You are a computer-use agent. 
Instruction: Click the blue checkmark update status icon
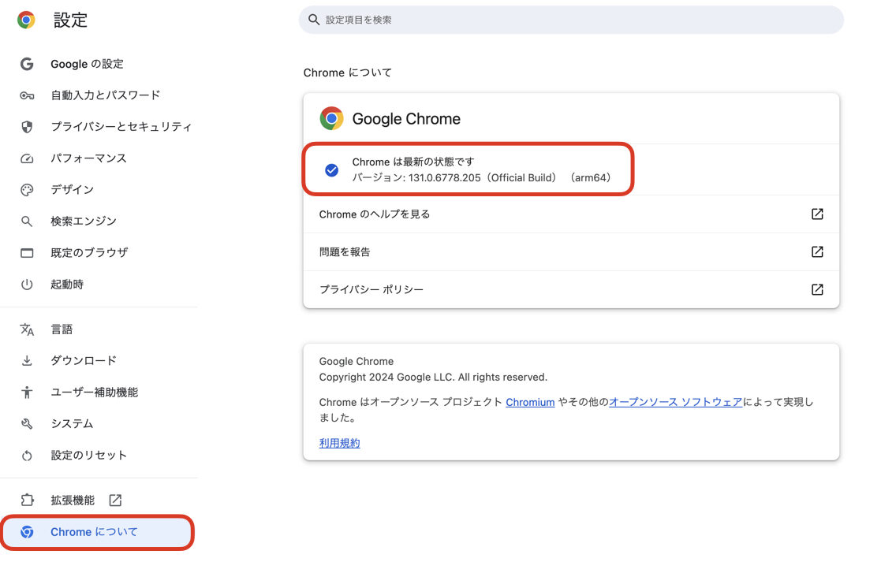[331, 169]
